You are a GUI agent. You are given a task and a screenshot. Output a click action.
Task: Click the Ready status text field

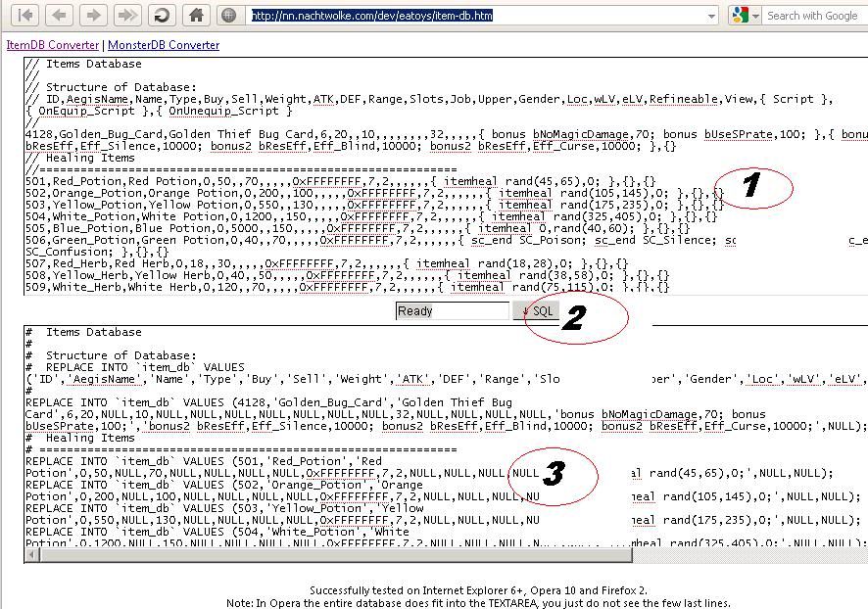click(x=452, y=311)
